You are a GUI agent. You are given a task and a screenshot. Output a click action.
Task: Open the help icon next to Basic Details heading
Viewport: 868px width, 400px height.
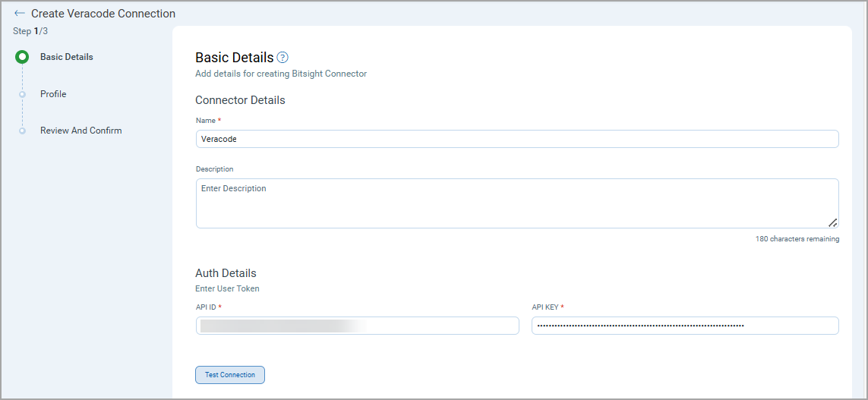[282, 57]
